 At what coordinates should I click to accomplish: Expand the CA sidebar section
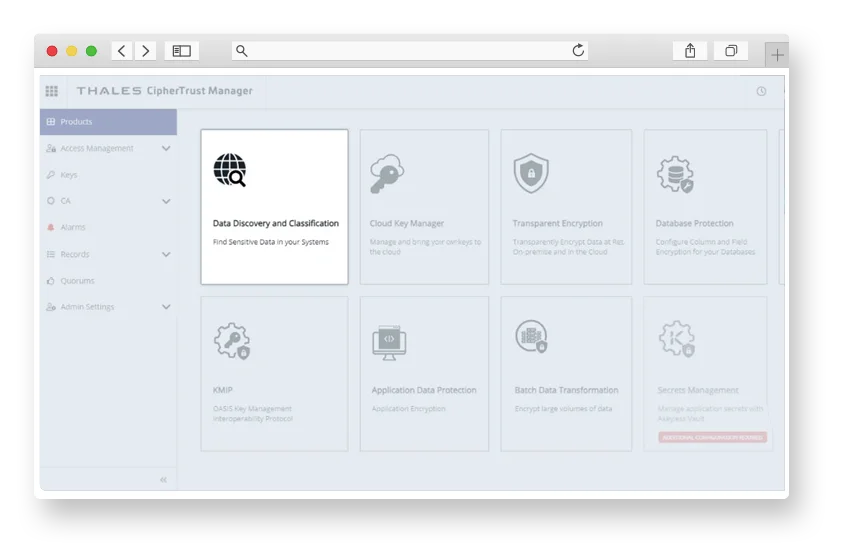click(x=166, y=201)
